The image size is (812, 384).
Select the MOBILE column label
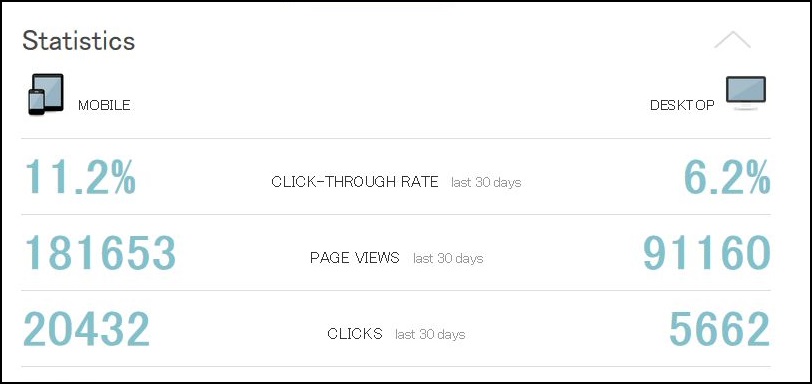104,106
